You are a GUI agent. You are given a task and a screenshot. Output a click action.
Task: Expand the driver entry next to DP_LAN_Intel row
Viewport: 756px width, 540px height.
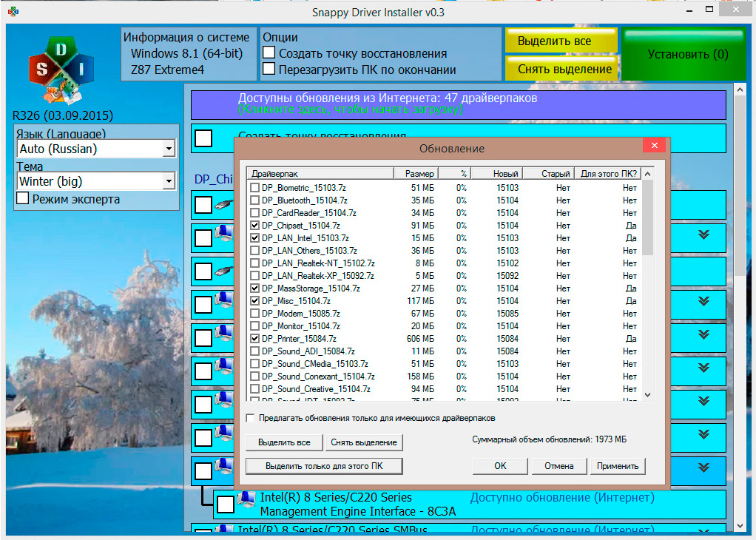(x=703, y=234)
